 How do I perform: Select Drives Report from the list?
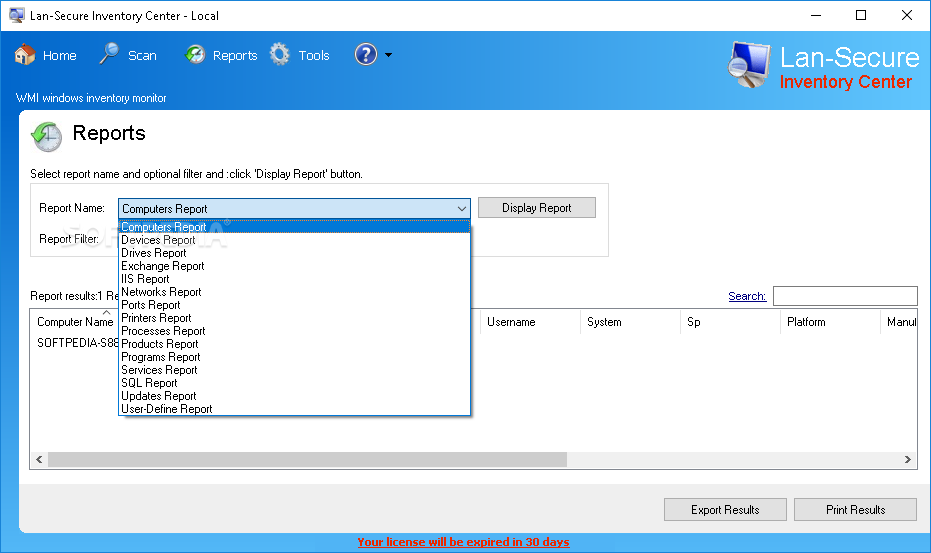pyautogui.click(x=294, y=253)
